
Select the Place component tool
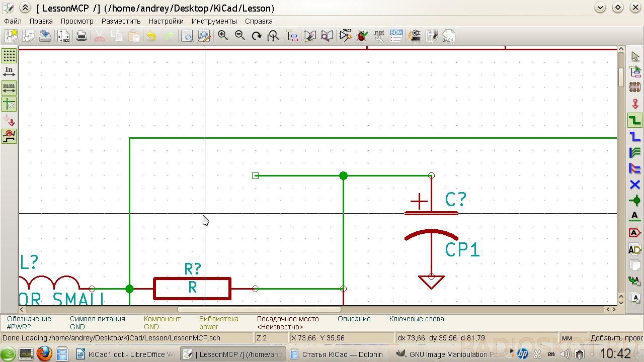coord(635,87)
